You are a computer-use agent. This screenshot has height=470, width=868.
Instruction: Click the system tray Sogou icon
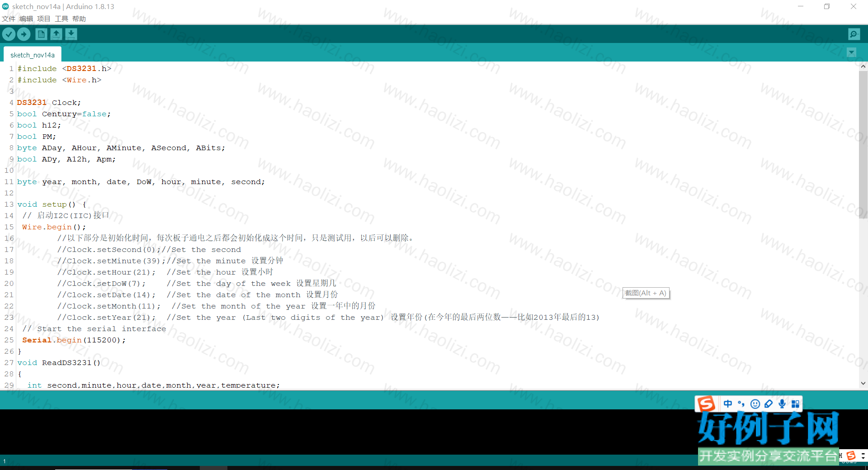click(x=851, y=456)
